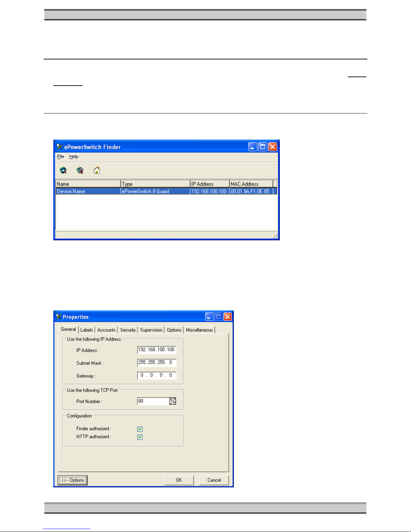Confirm with the OK button
The image size is (411, 532).
coord(179,480)
